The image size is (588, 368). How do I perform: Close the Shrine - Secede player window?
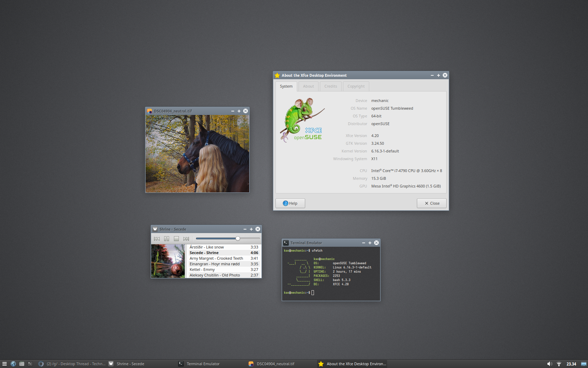(258, 229)
